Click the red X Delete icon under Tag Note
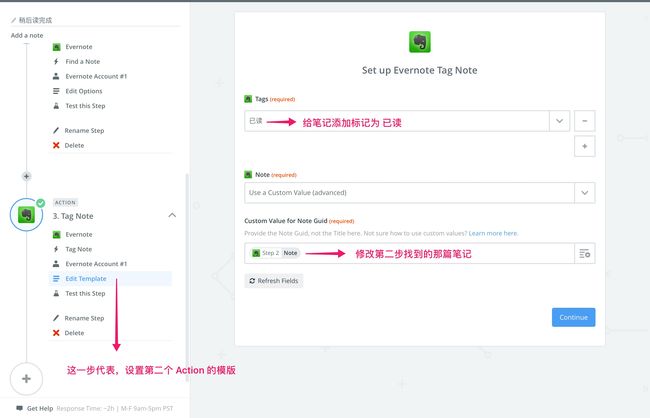 [x=56, y=333]
